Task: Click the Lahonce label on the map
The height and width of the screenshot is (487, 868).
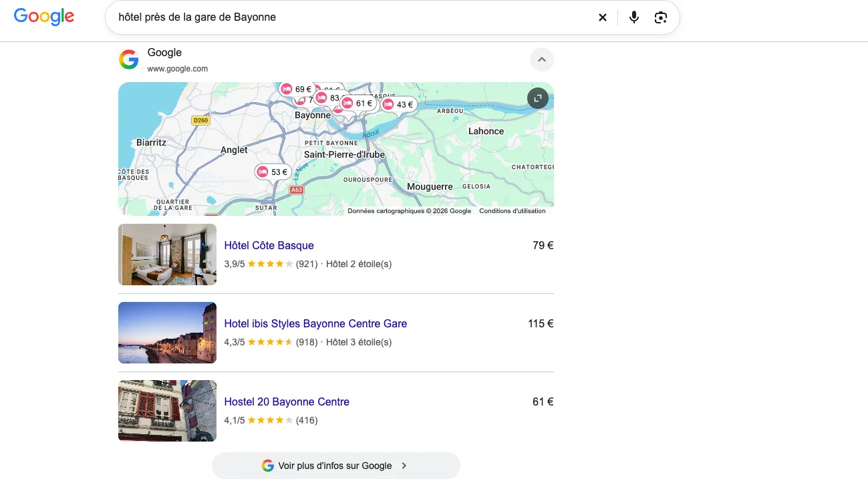Action: [486, 131]
